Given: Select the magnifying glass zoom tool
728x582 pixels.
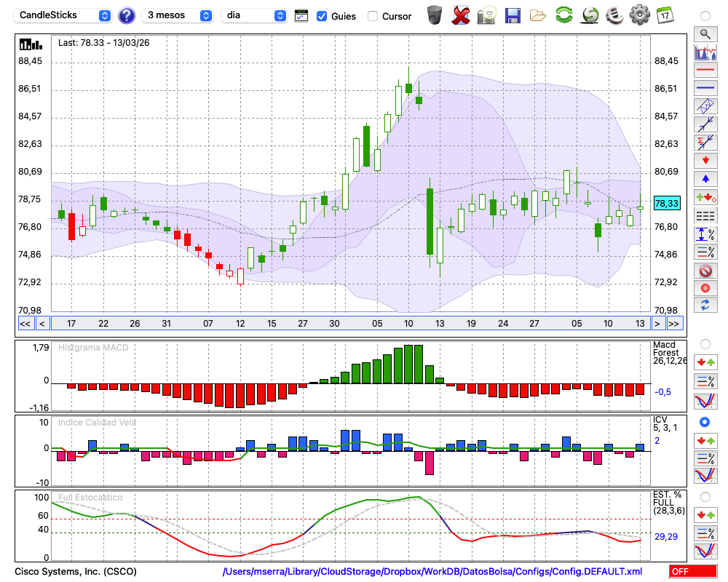Looking at the screenshot, I should tap(705, 33).
